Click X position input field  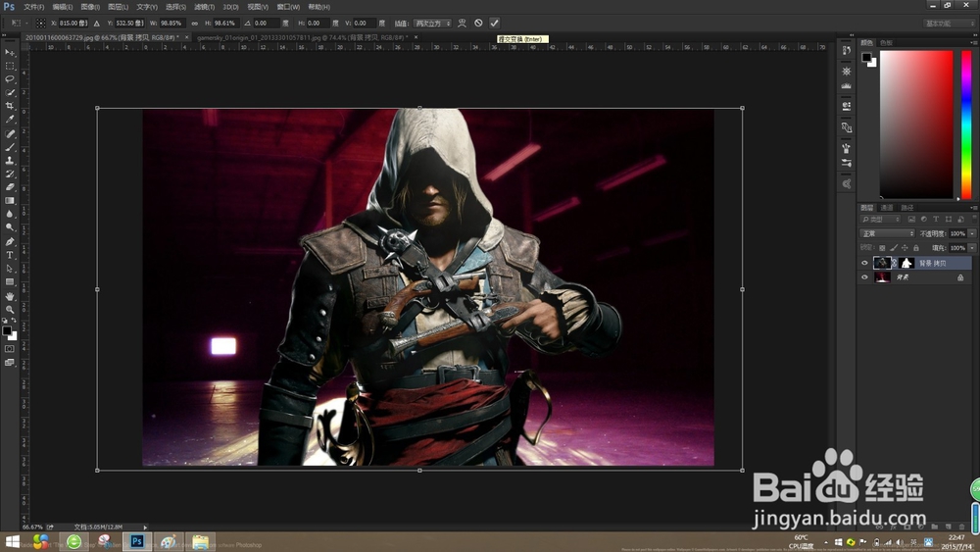pyautogui.click(x=73, y=24)
